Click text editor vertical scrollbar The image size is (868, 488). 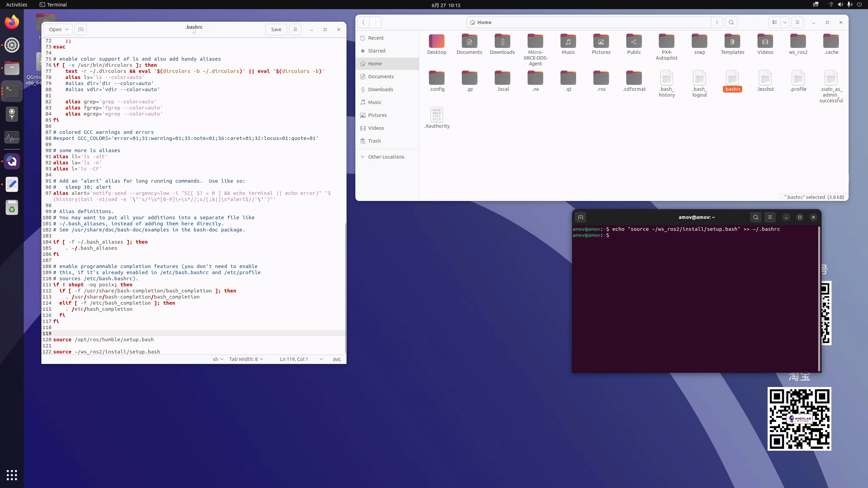point(346,288)
